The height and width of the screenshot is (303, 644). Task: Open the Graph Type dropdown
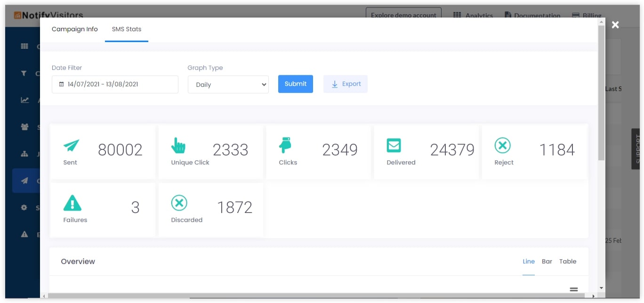tap(228, 84)
